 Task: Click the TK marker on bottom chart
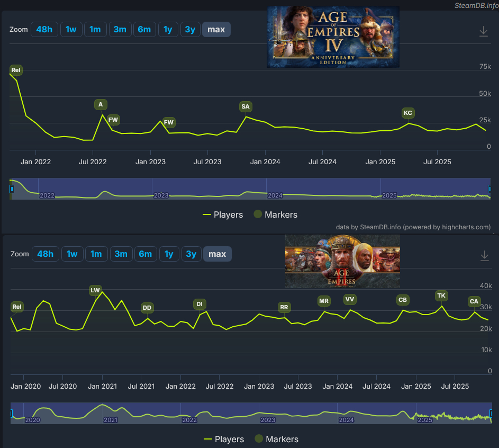[441, 295]
